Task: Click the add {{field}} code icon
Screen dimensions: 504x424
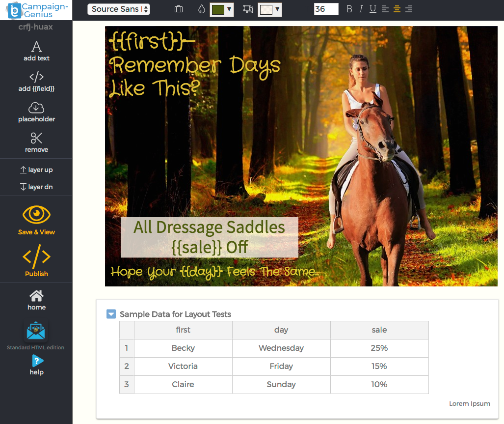Action: [36, 77]
